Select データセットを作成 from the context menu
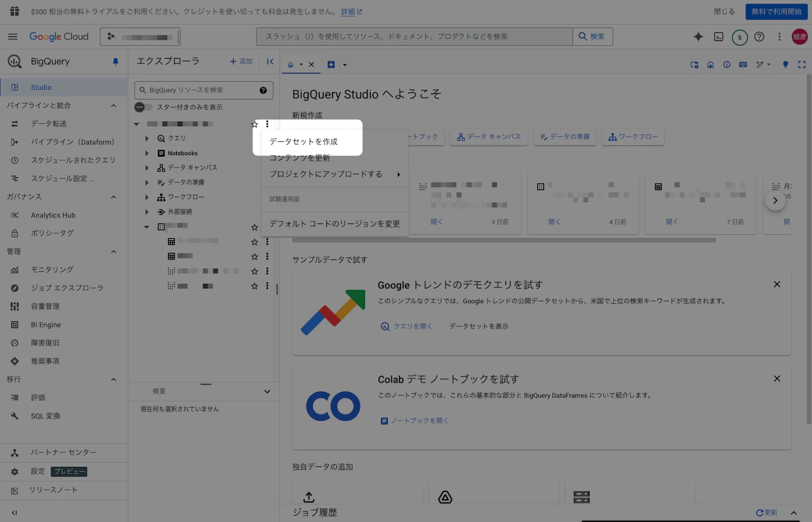 pyautogui.click(x=304, y=142)
